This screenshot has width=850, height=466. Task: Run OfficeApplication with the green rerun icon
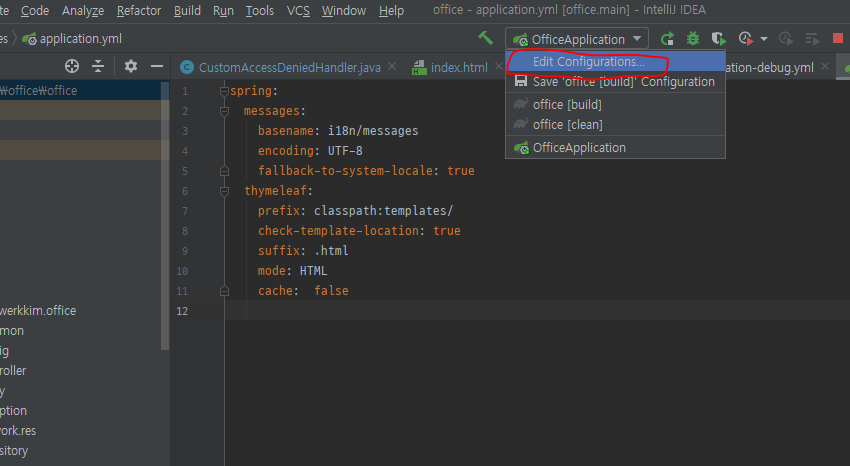[x=667, y=38]
